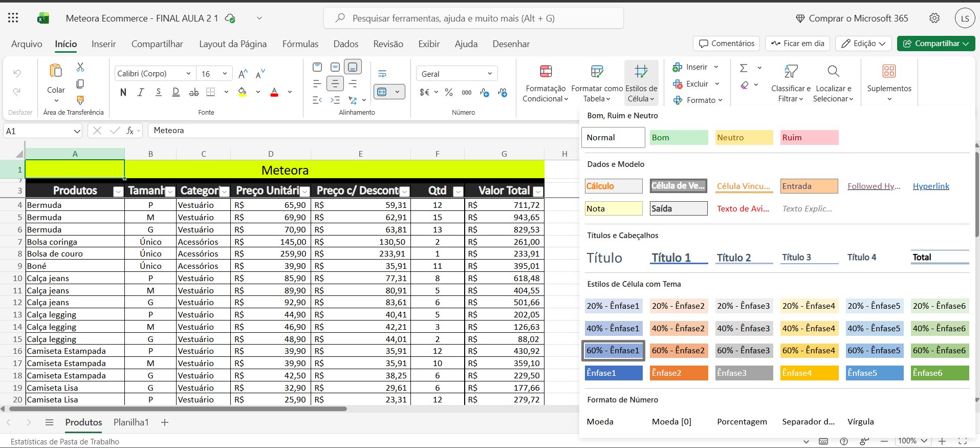The width and height of the screenshot is (980, 448).
Task: Click the wrap text icon
Action: 382,74
